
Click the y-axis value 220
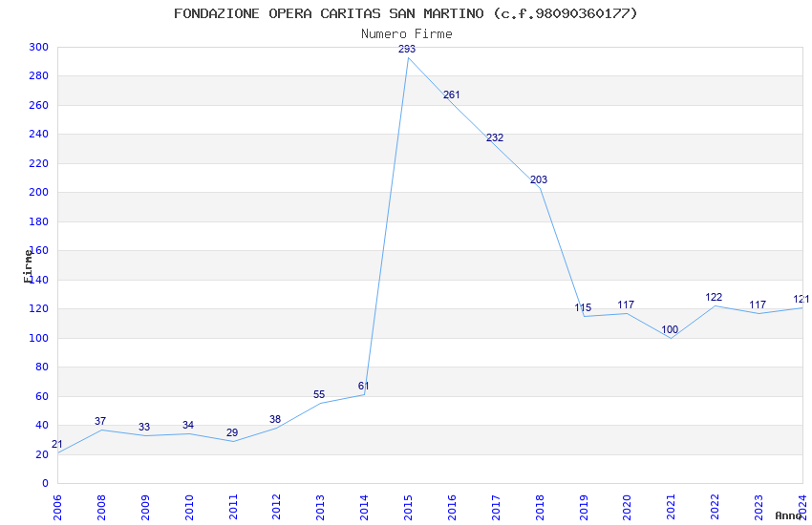pos(39,163)
